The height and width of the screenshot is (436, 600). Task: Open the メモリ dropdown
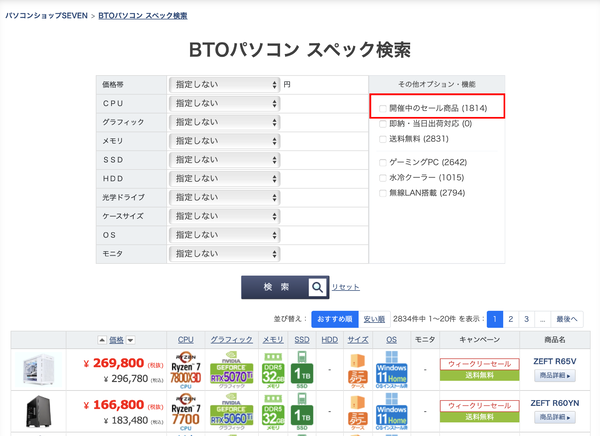click(225, 141)
